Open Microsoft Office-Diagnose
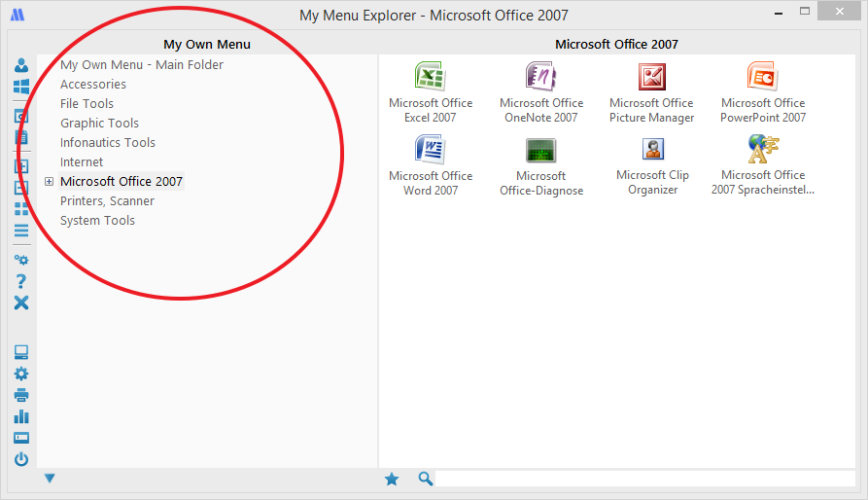The image size is (868, 500). (x=540, y=165)
